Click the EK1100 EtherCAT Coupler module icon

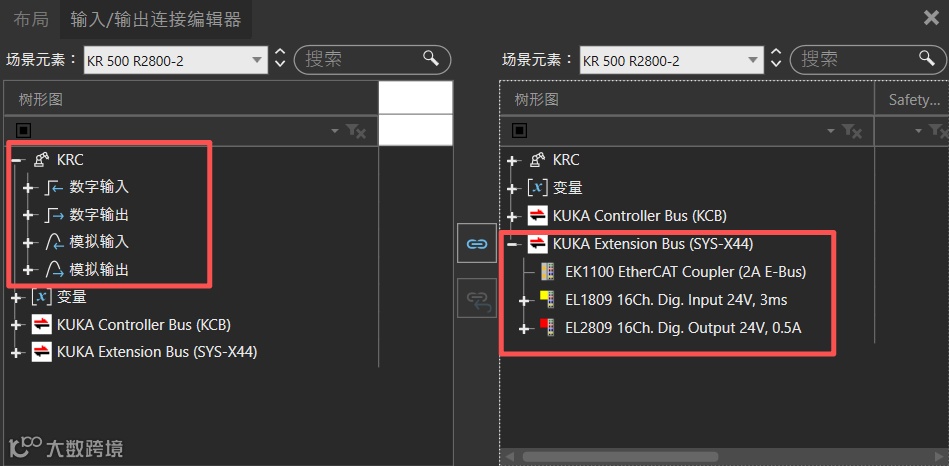(x=548, y=272)
